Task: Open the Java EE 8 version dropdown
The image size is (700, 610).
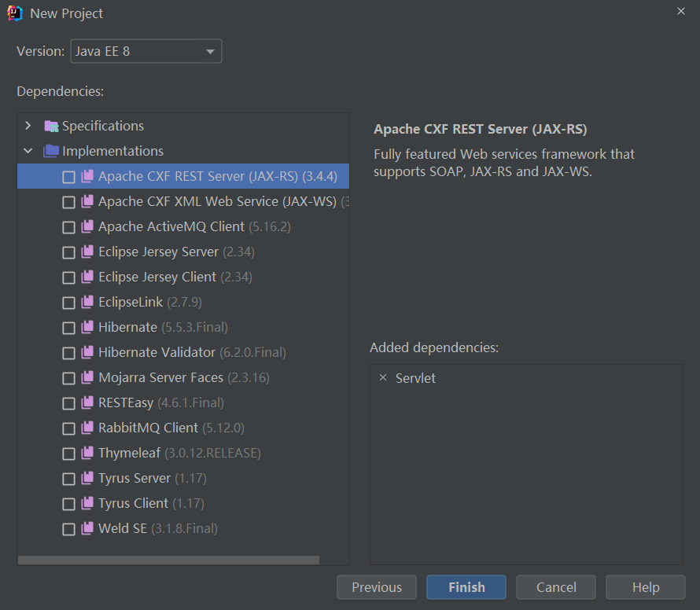Action: (x=146, y=51)
